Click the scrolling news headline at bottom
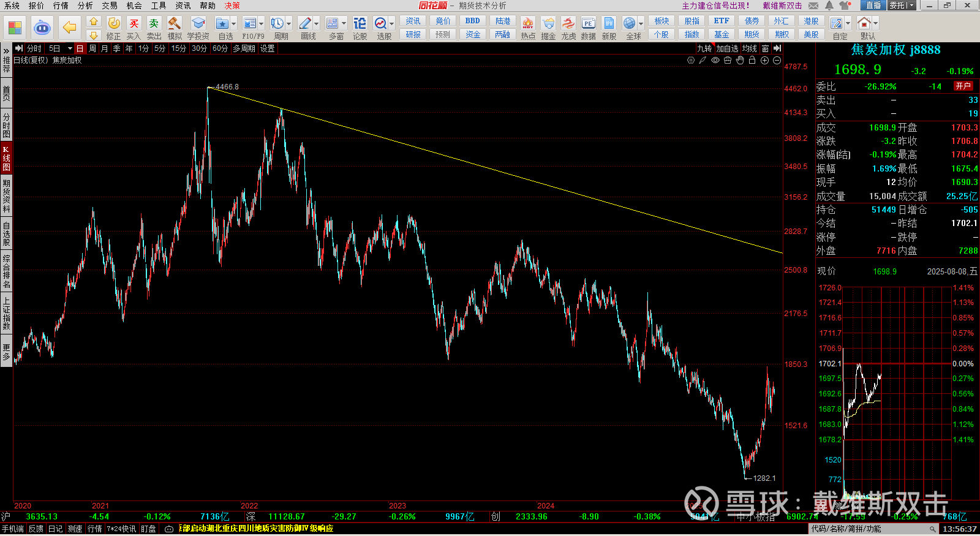The height and width of the screenshot is (536, 980). (257, 529)
